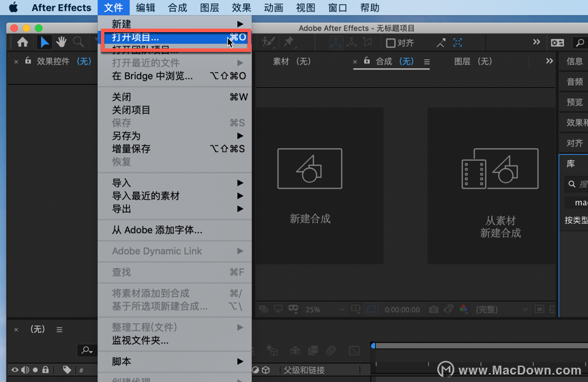Image resolution: width=588 pixels, height=382 pixels.
Task: Select 关闭项目 in the menu
Action: click(175, 110)
